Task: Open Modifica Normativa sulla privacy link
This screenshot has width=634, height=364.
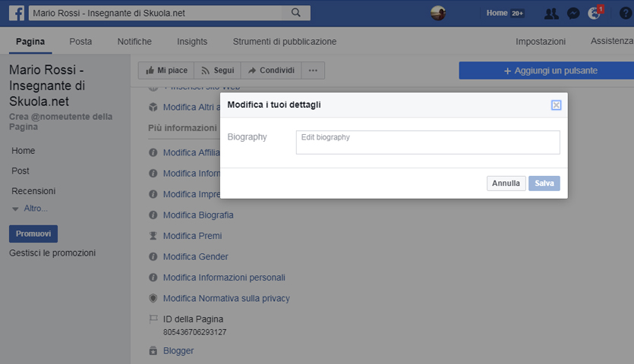Action: [x=226, y=299]
